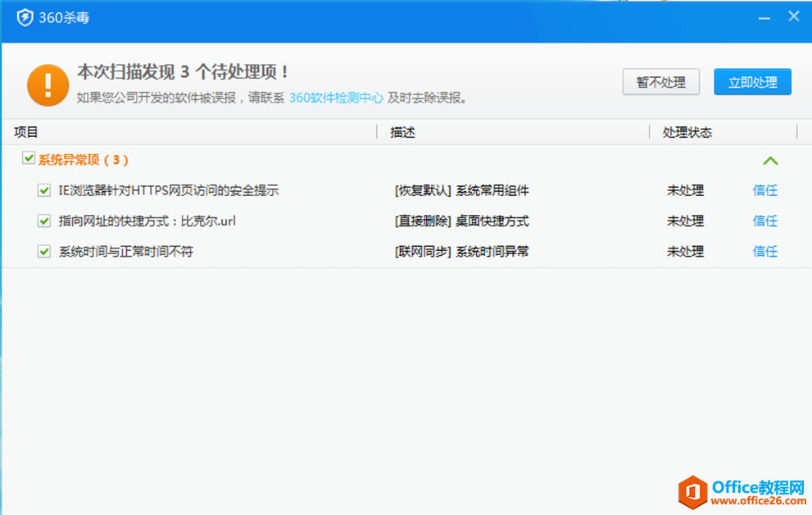This screenshot has height=515, width=812.
Task: Uncheck the 比克尔.url shortcut checkbox
Action: [x=44, y=221]
